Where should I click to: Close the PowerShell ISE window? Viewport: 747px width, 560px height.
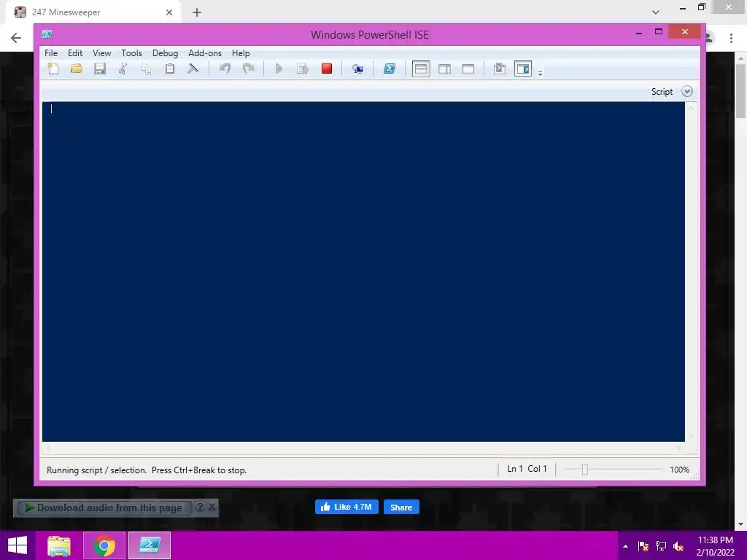(x=684, y=32)
